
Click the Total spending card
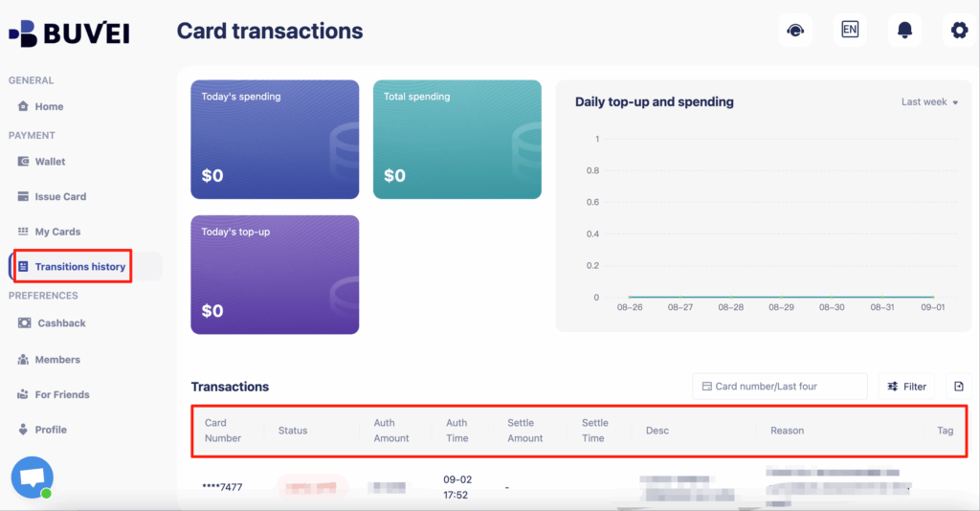pos(457,139)
